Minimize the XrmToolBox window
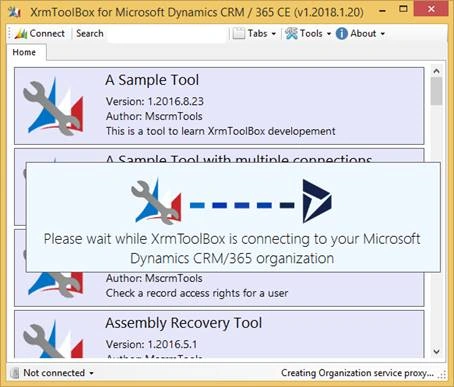Image resolution: width=454 pixels, height=387 pixels. 383,11
